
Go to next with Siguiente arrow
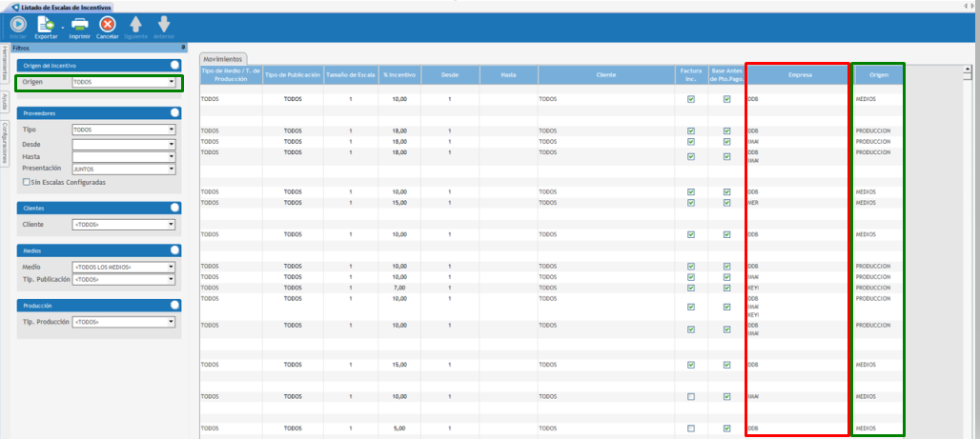(135, 24)
